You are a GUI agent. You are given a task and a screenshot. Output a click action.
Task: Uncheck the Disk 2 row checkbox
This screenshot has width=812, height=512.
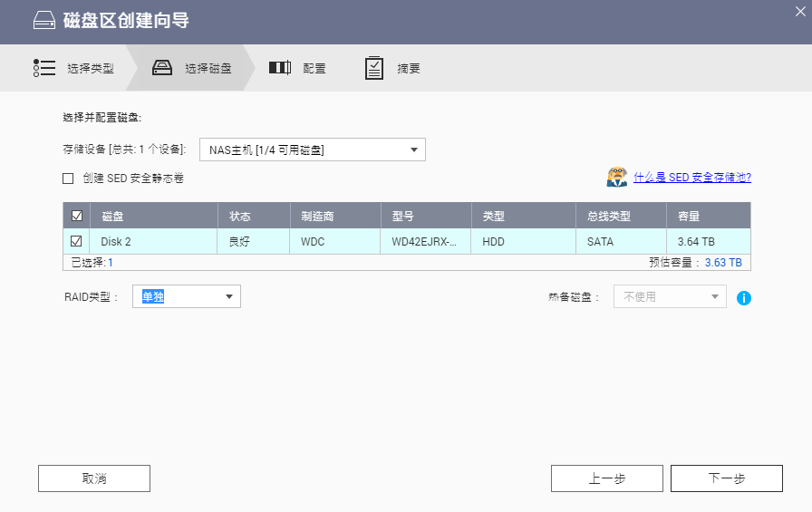[76, 241]
